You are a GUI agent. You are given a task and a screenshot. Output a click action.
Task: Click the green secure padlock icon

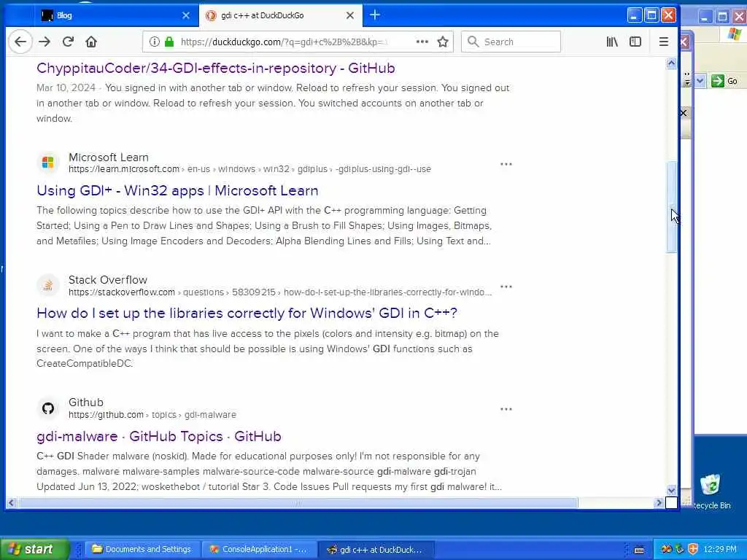click(169, 42)
